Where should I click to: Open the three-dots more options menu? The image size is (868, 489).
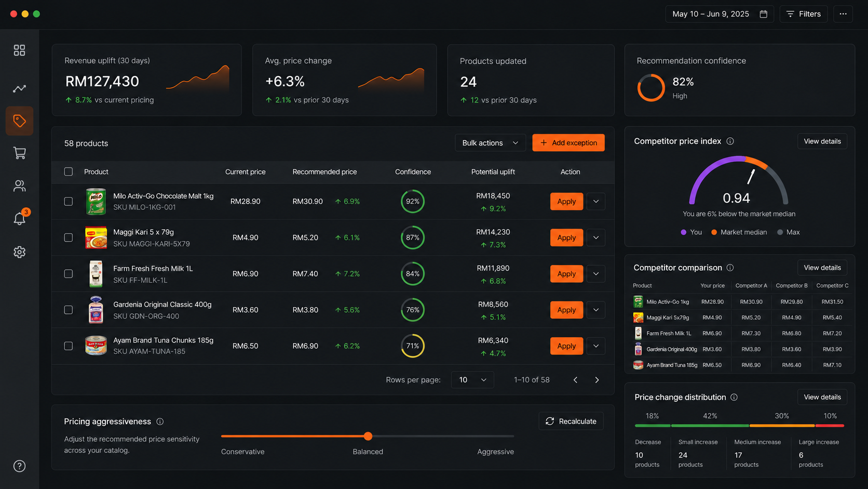click(843, 14)
